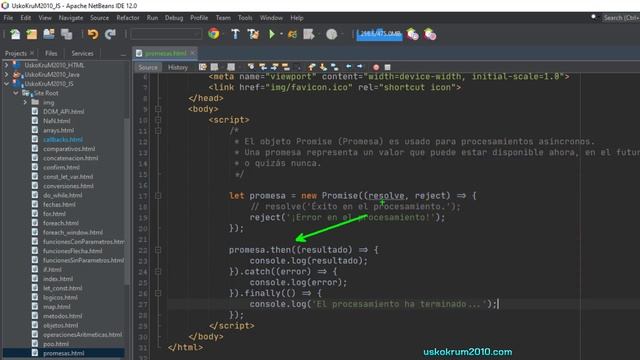Toggle Bookmark in the editor toolbar
This screenshot has width=640, height=360.
[335, 67]
